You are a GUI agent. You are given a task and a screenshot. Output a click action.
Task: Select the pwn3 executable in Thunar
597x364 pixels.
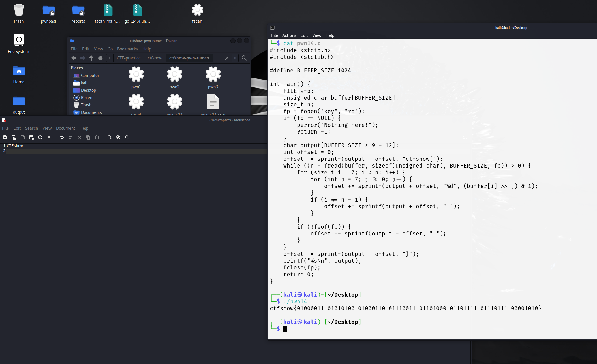click(213, 78)
